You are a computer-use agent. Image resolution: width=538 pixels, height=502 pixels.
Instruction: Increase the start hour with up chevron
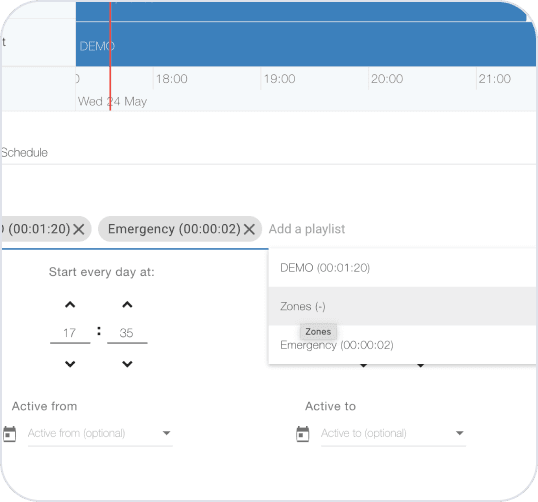tap(70, 305)
